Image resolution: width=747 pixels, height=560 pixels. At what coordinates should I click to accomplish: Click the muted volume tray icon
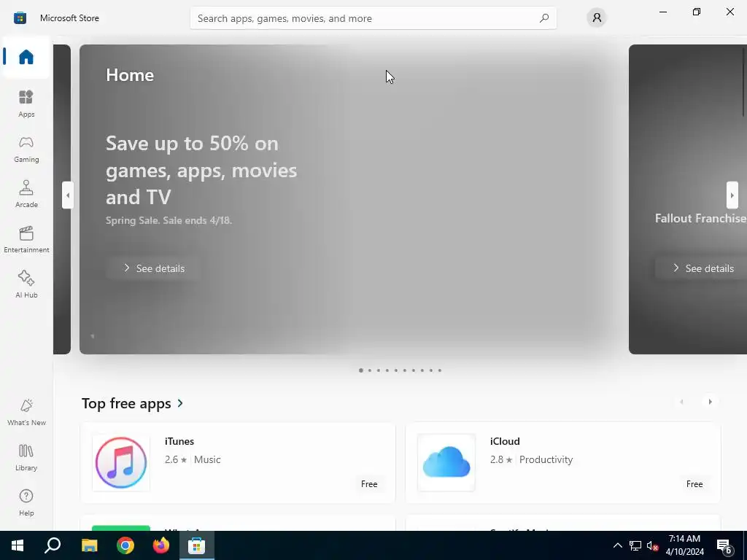pyautogui.click(x=652, y=545)
